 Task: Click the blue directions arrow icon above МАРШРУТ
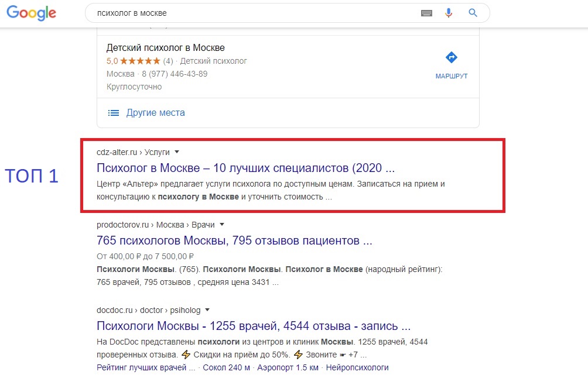[x=451, y=57]
